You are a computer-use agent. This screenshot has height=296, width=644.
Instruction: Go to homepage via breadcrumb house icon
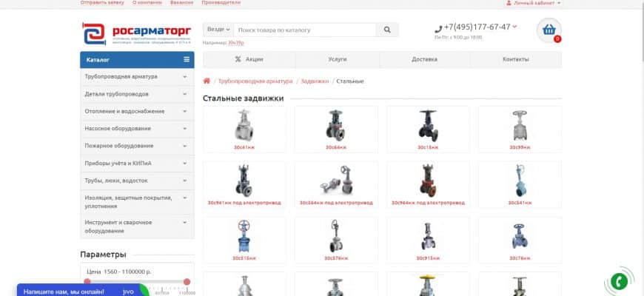[207, 81]
